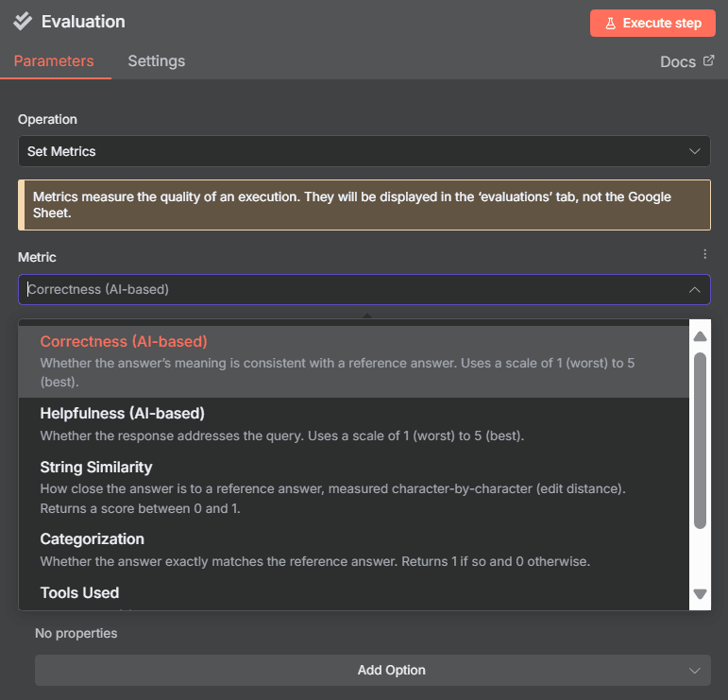Expand the Operation dropdown chevron

coord(694,151)
